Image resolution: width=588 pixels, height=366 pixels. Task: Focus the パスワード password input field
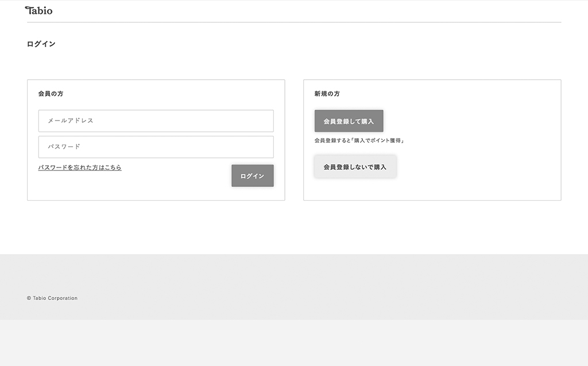point(156,147)
